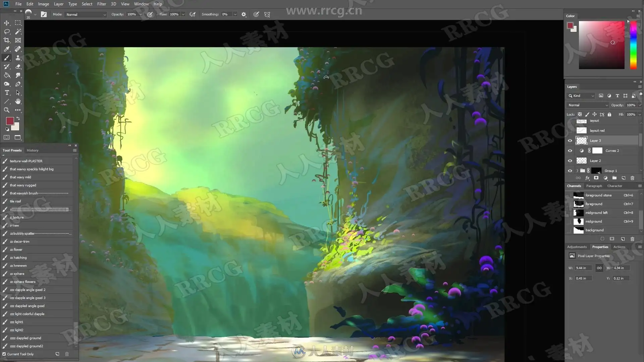Viewport: 644px width, 362px height.
Task: Open the Filter menu
Action: 101,4
